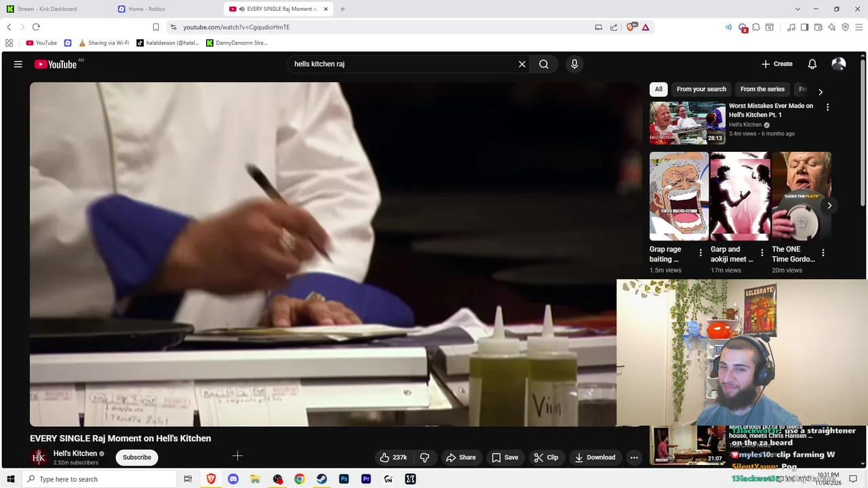Download the video
This screenshot has height=488, width=868.
pos(595,457)
